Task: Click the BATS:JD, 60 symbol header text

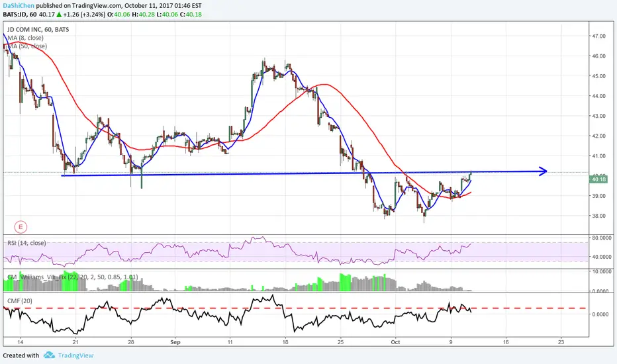Action: 20,15
